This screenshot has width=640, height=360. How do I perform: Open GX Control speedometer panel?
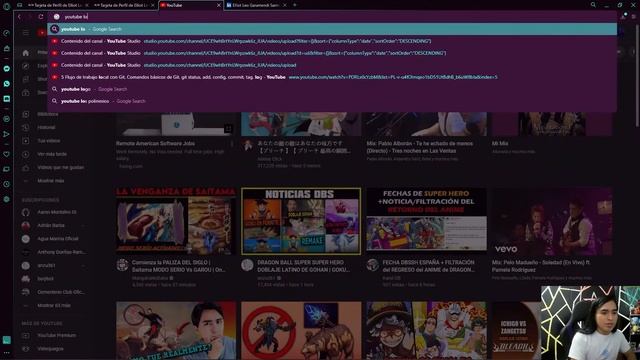(x=7, y=33)
